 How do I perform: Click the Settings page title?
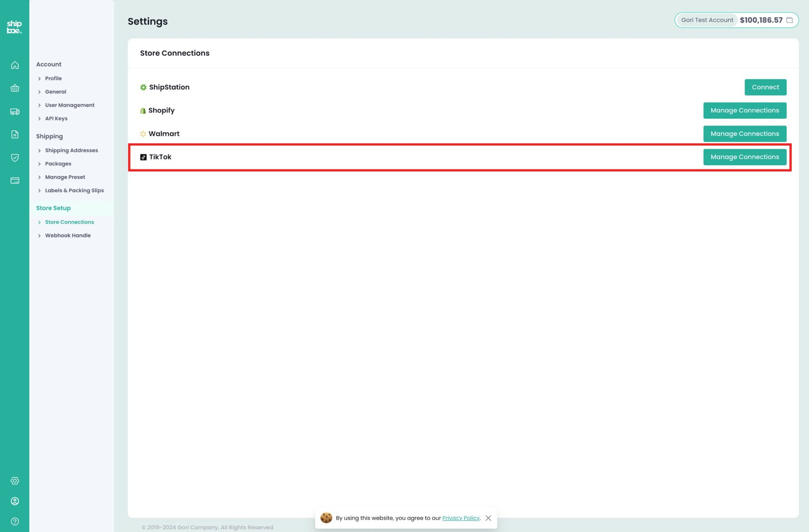(147, 21)
